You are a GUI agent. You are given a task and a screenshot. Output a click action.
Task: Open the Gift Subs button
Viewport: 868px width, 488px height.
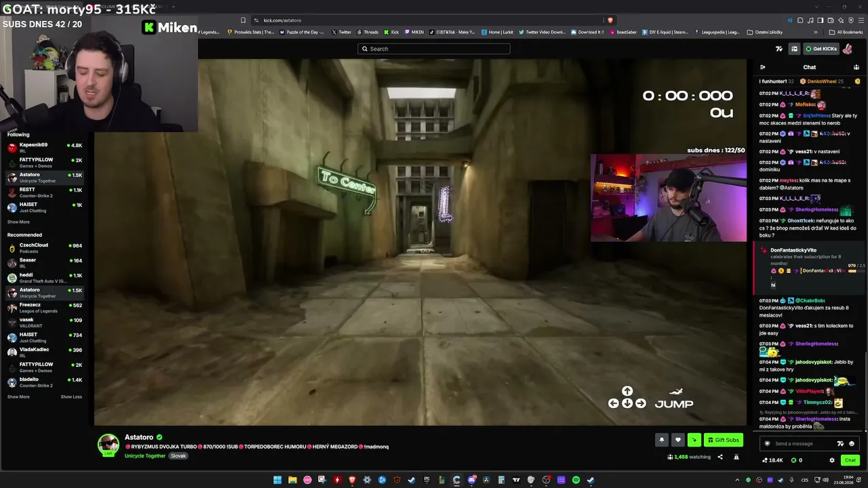(x=724, y=440)
